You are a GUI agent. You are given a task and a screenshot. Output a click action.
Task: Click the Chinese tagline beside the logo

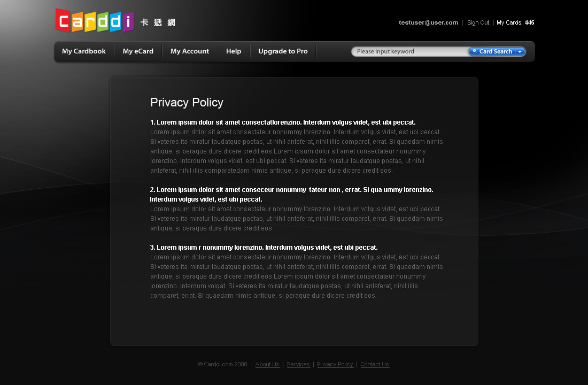tap(158, 22)
